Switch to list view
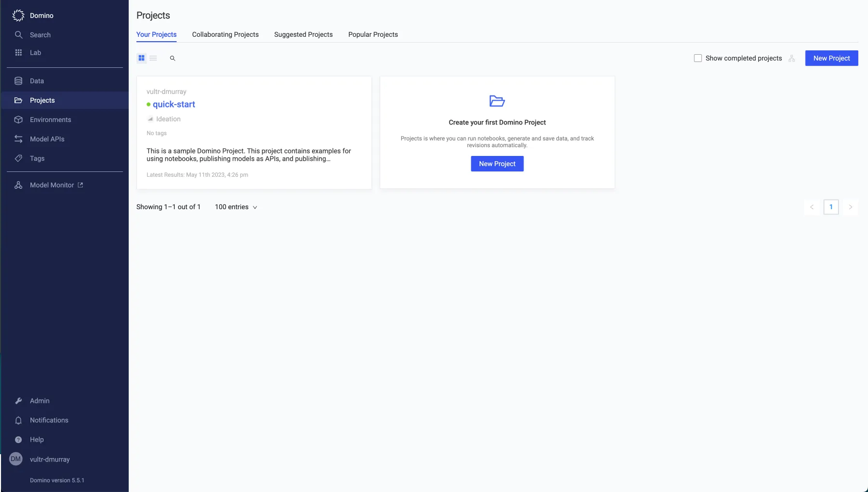The image size is (868, 492). (x=153, y=58)
